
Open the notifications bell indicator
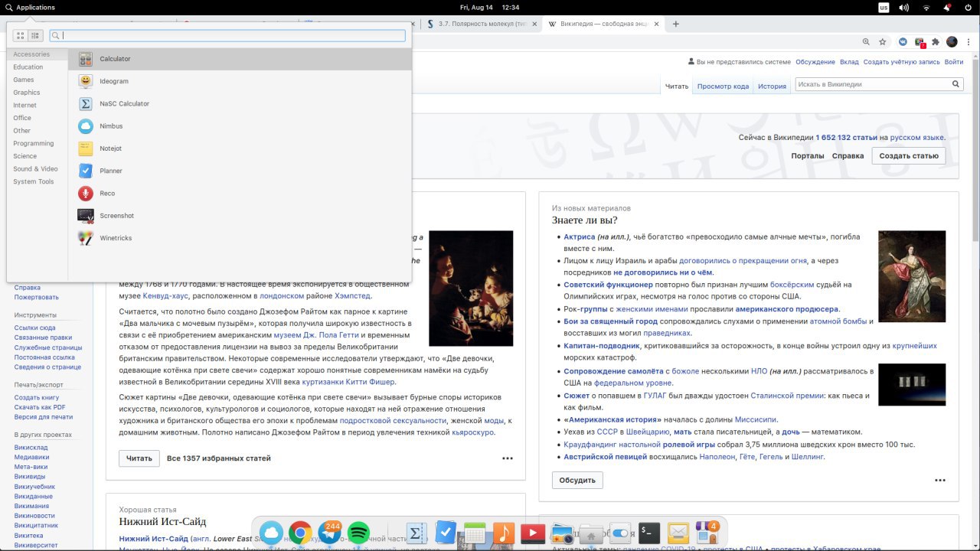pos(948,8)
